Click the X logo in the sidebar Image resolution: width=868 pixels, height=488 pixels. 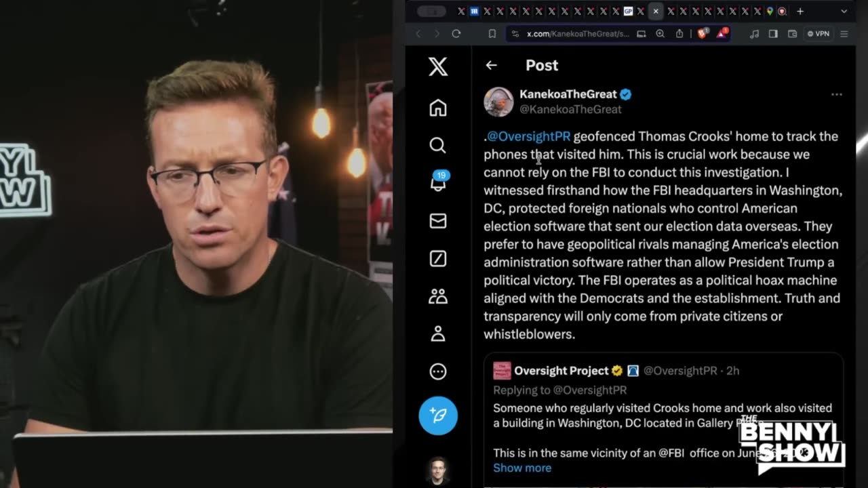click(x=438, y=66)
